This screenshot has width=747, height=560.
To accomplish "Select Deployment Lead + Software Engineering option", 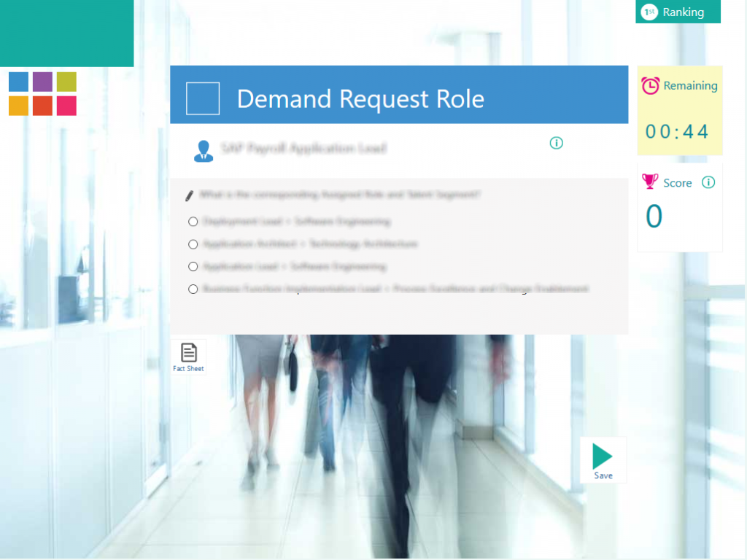I will pos(193,222).
